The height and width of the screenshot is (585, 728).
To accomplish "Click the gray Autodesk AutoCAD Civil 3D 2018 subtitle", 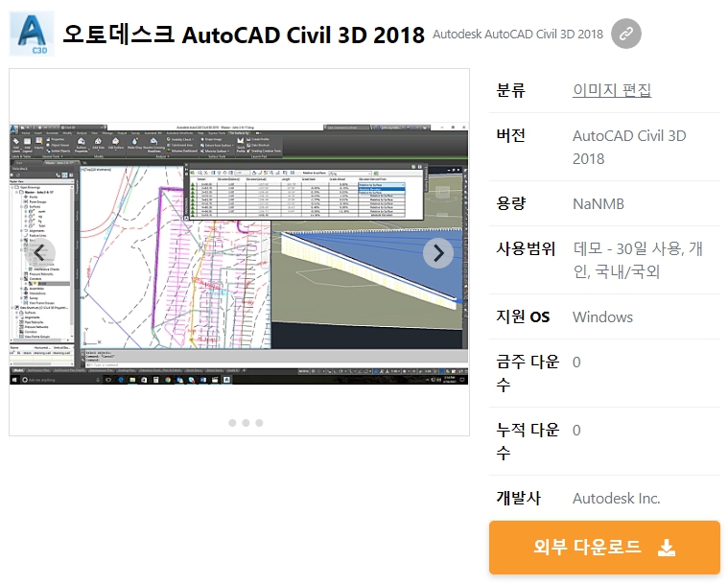I will pos(518,35).
